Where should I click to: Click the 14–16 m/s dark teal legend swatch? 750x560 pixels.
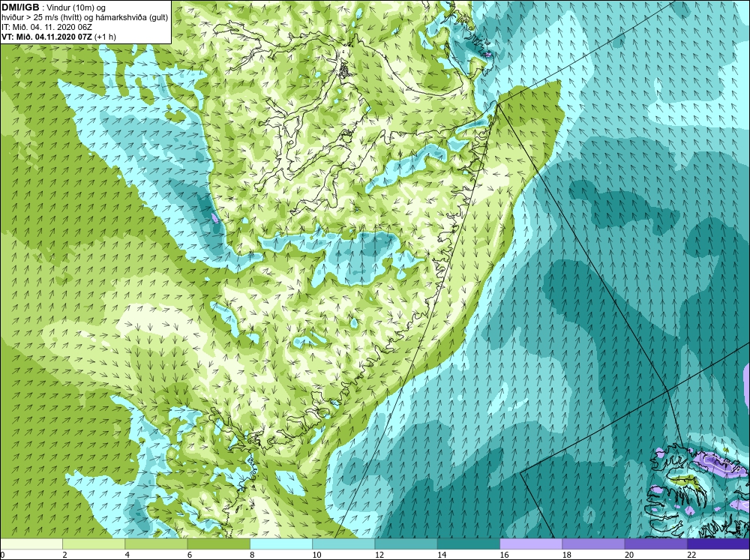(x=469, y=544)
